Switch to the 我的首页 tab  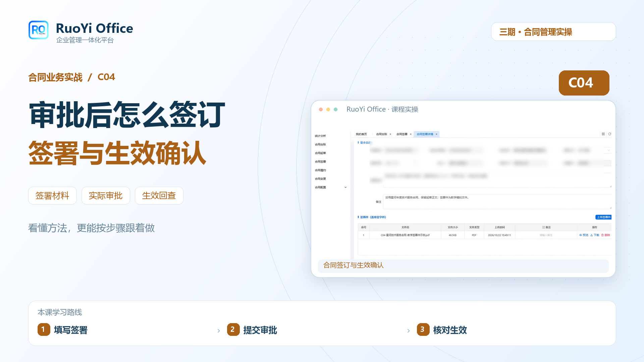(x=361, y=134)
